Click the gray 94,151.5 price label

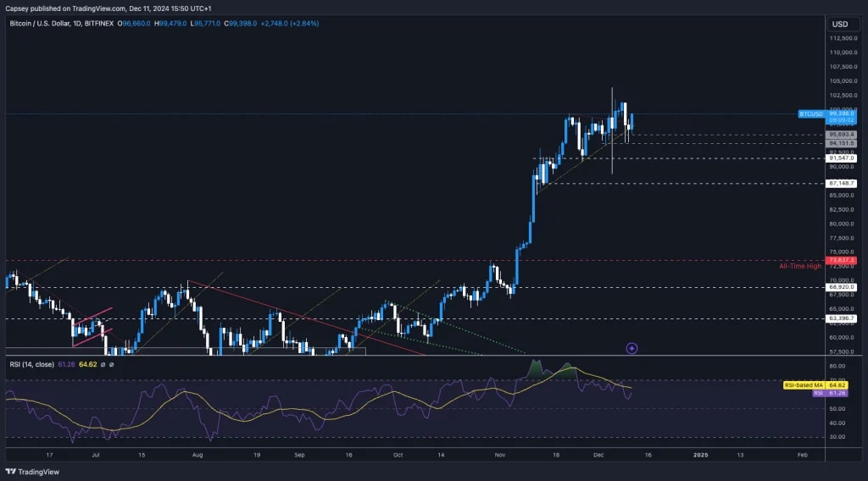841,143
